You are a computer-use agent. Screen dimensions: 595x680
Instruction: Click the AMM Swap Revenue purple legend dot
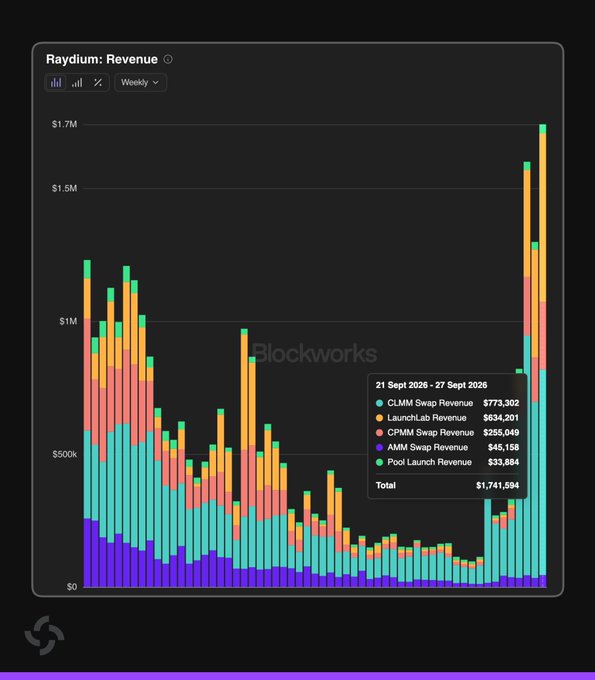point(379,448)
